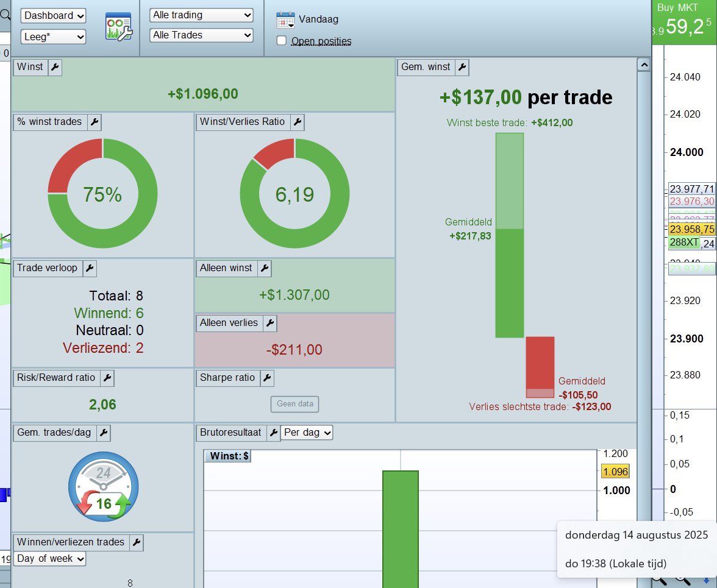The height and width of the screenshot is (588, 717).
Task: Click the Open posities label text
Action: (x=321, y=41)
